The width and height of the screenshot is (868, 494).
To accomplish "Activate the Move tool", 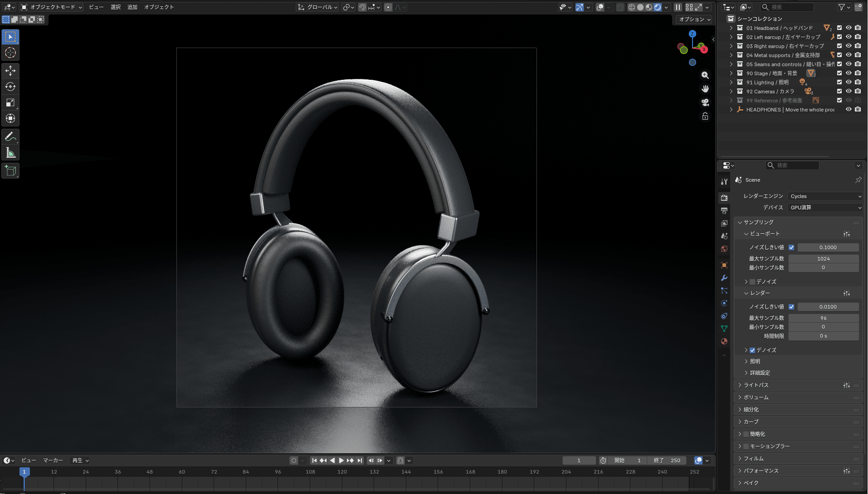I will (10, 71).
